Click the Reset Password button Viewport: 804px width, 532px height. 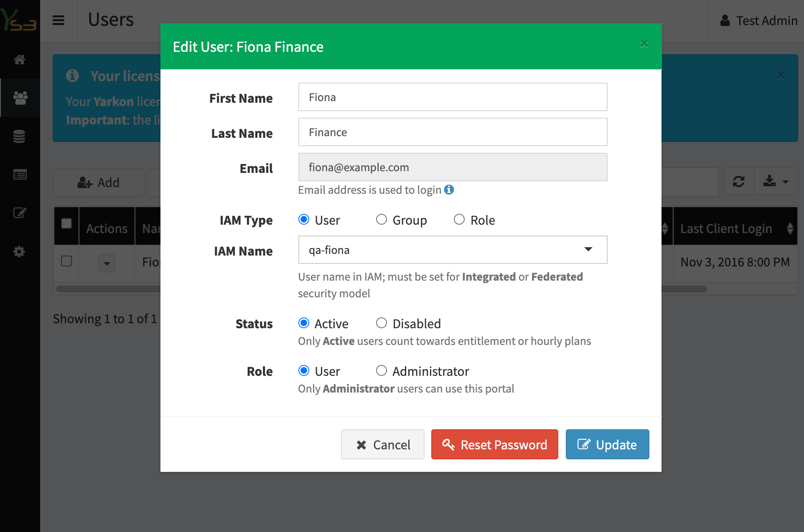click(494, 444)
